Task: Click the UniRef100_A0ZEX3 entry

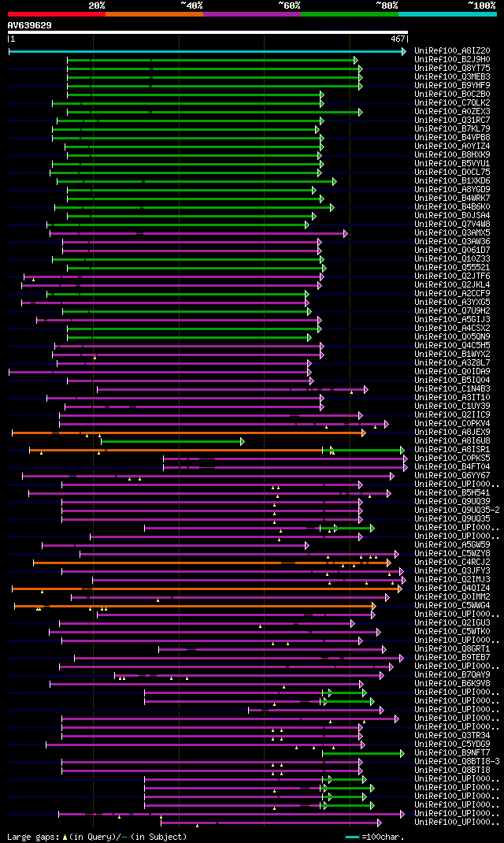Action: (x=452, y=112)
